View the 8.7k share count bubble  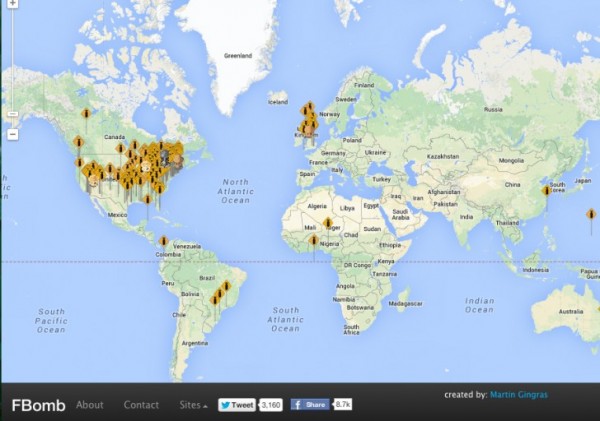[343, 405]
